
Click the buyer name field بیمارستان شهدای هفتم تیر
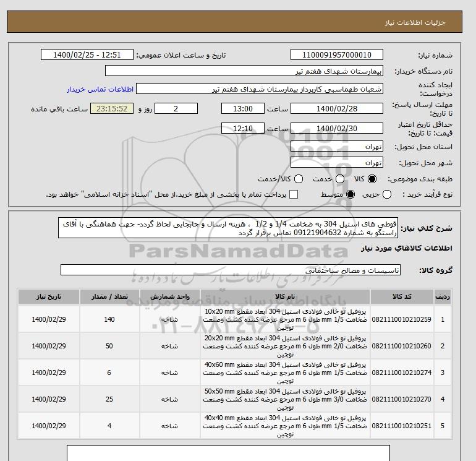coord(244,71)
